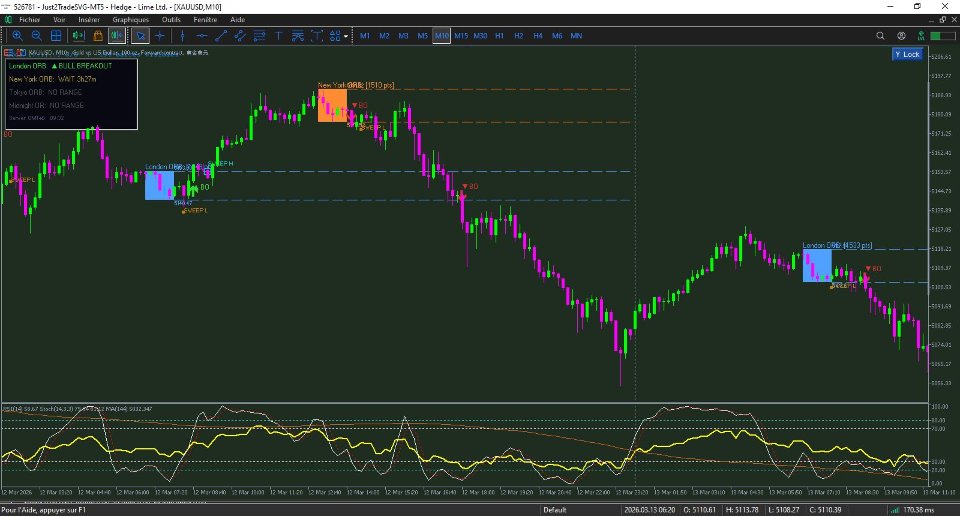Viewport: 960px width, 516px height.
Task: Click the O: 5110.61 open price
Action: [x=700, y=510]
